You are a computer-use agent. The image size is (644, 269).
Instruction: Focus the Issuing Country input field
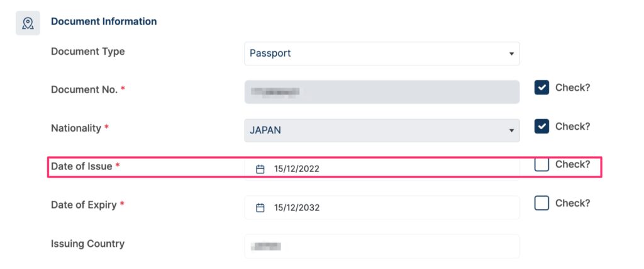point(382,246)
